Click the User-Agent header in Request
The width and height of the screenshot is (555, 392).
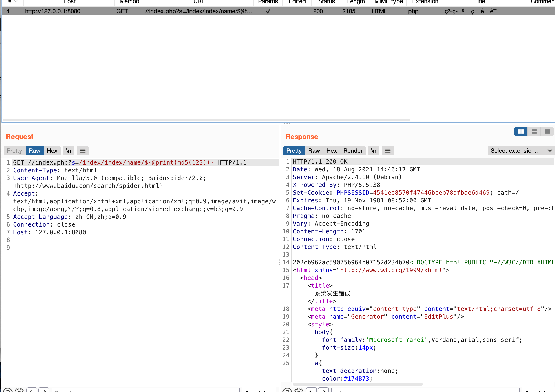tap(109, 182)
